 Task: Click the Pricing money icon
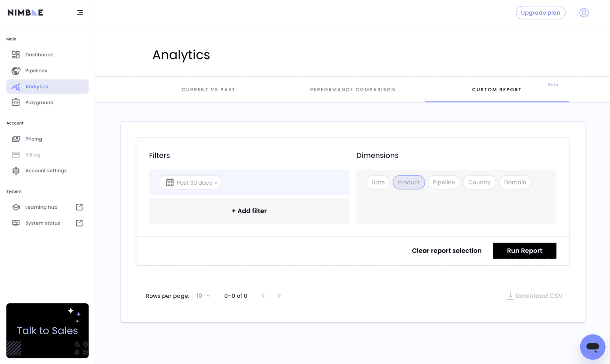[16, 139]
